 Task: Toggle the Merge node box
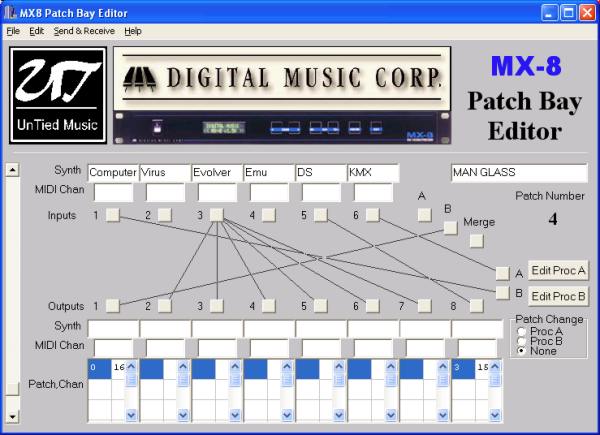(476, 241)
